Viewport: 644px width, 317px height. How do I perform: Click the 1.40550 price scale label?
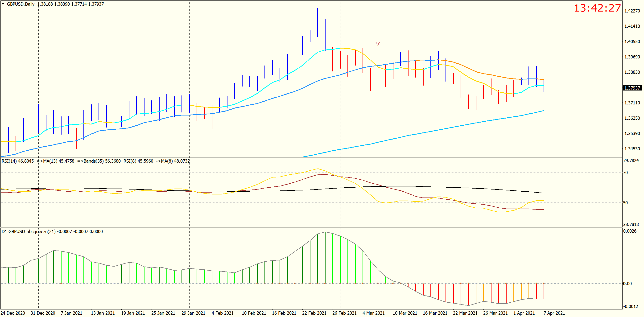click(632, 41)
